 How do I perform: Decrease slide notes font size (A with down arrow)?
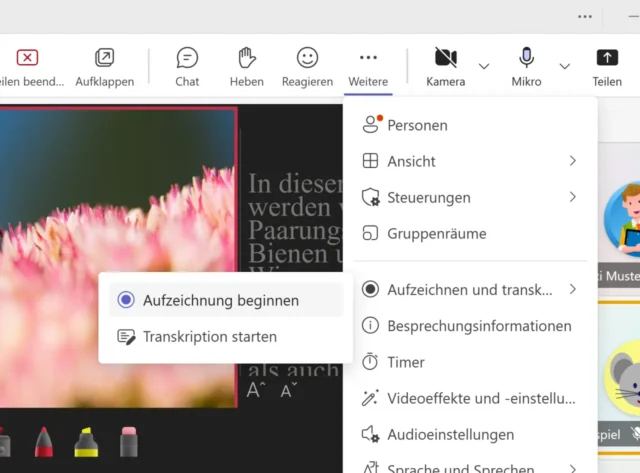(289, 390)
